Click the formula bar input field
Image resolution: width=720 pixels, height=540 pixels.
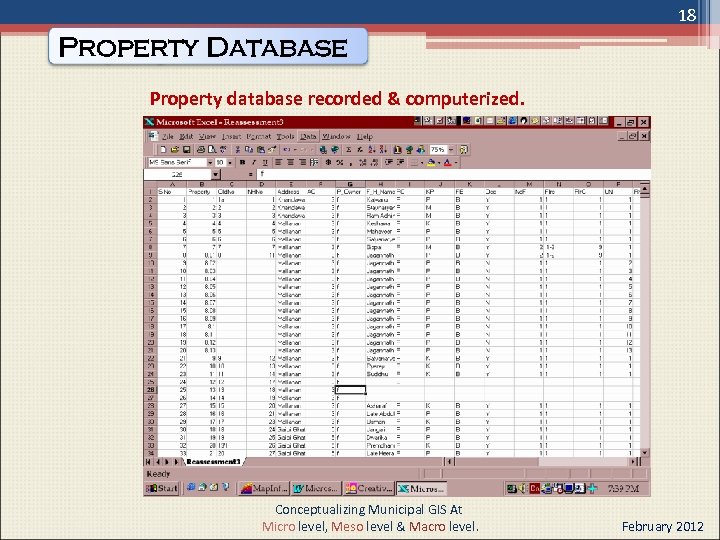(452, 174)
